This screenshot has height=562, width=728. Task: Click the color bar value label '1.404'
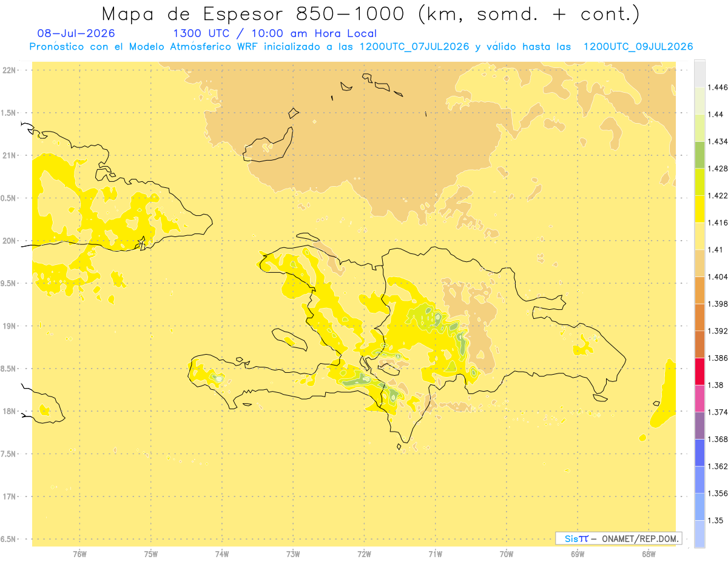717,276
